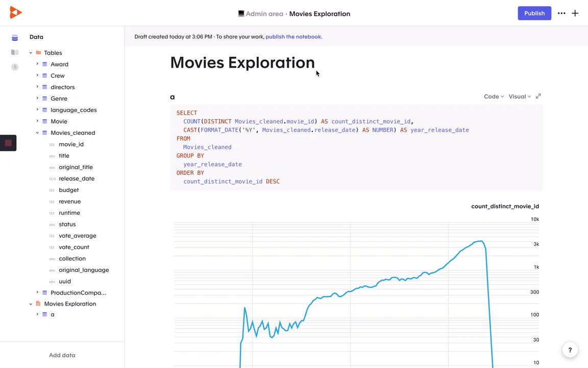Open the help question mark button
This screenshot has height=368, width=588.
click(570, 350)
